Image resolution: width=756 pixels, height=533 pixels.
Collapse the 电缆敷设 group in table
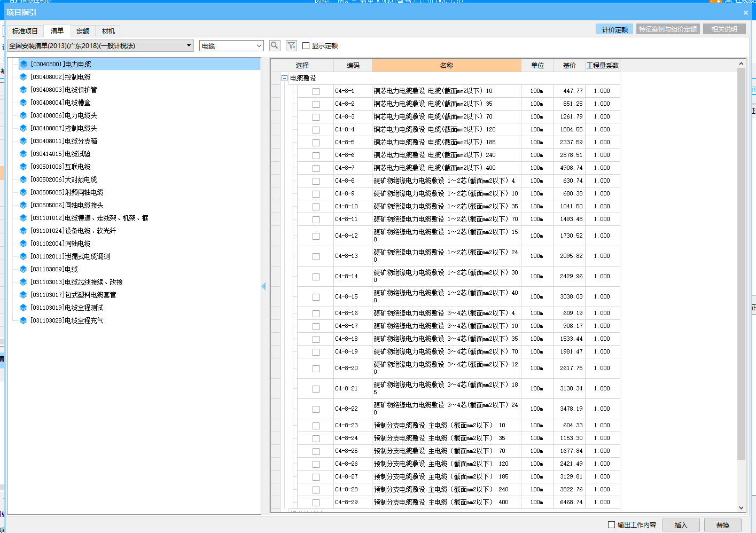pyautogui.click(x=285, y=78)
